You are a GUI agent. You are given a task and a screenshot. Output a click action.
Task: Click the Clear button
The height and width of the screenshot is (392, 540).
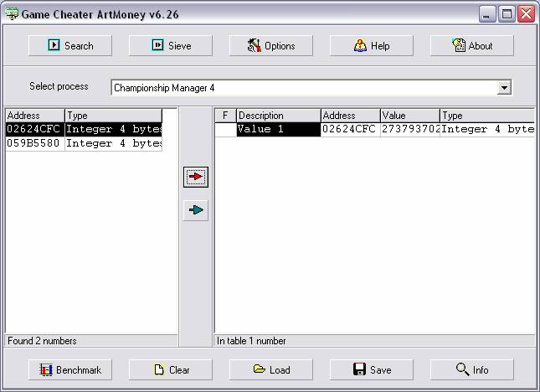(x=171, y=369)
